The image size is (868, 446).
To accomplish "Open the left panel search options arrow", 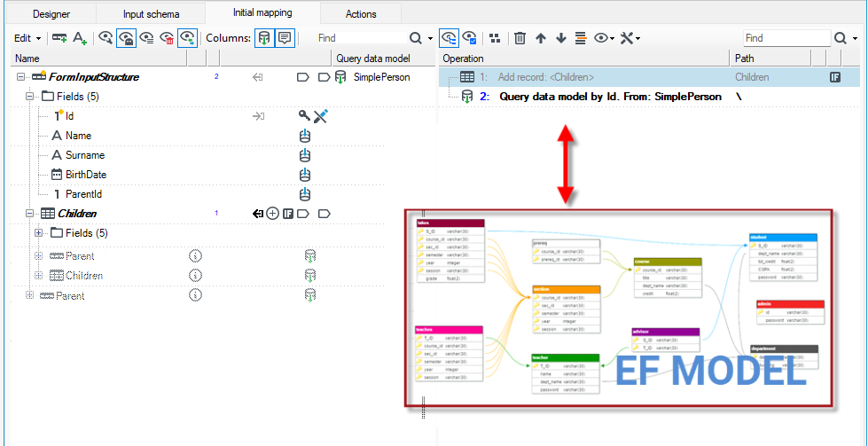I will coord(430,39).
